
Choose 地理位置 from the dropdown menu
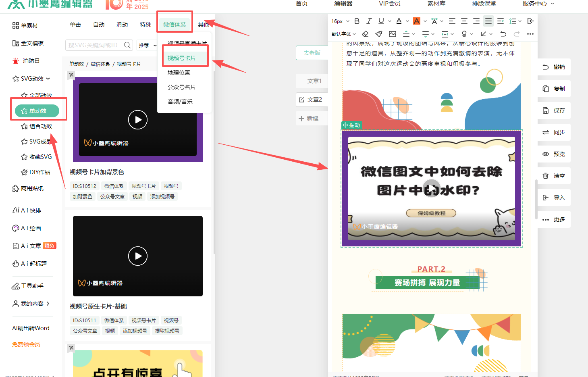coord(179,73)
